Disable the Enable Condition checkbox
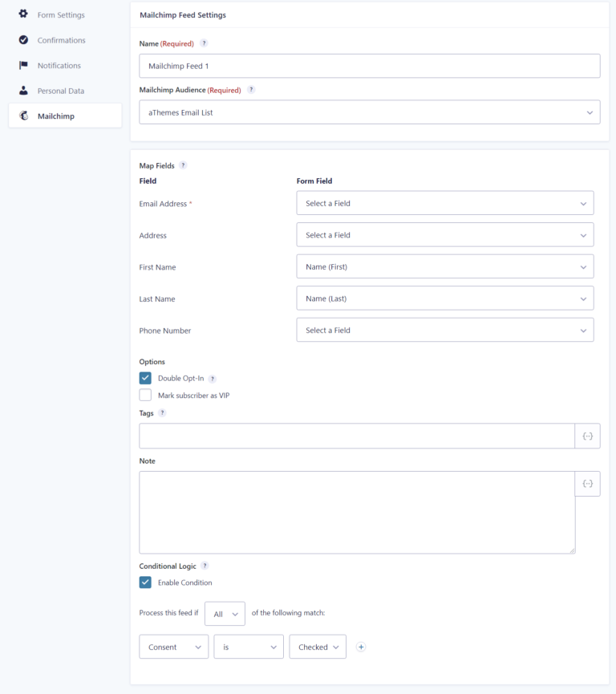616x694 pixels. click(x=145, y=582)
